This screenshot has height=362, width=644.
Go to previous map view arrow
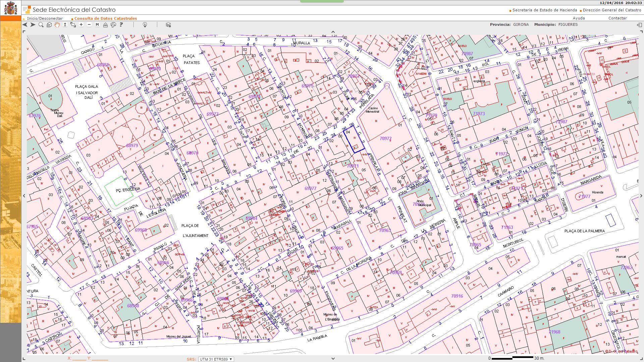[25, 25]
